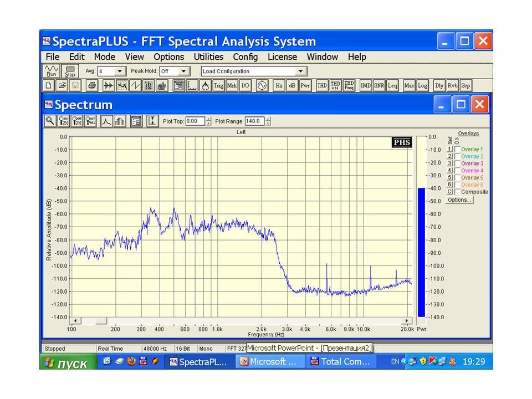Viewport: 532px width, 399px height.
Task: Click the Set 1 overlay button
Action: coord(449,149)
